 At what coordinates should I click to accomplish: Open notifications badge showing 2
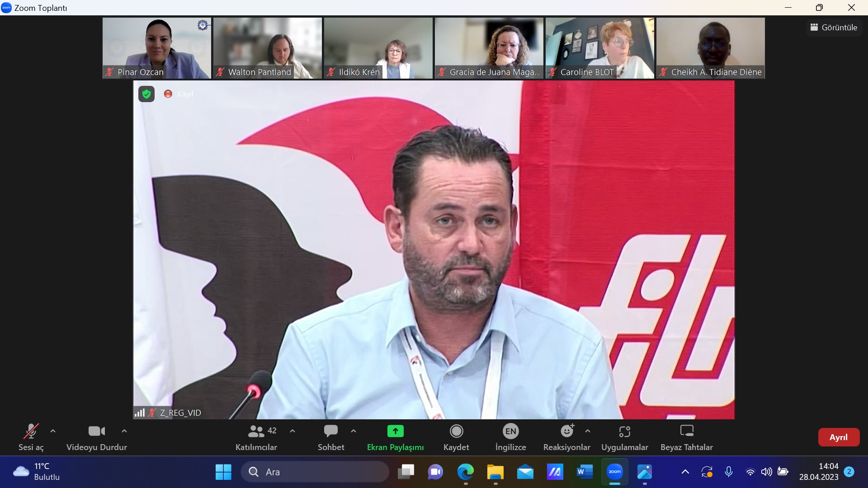[849, 472]
